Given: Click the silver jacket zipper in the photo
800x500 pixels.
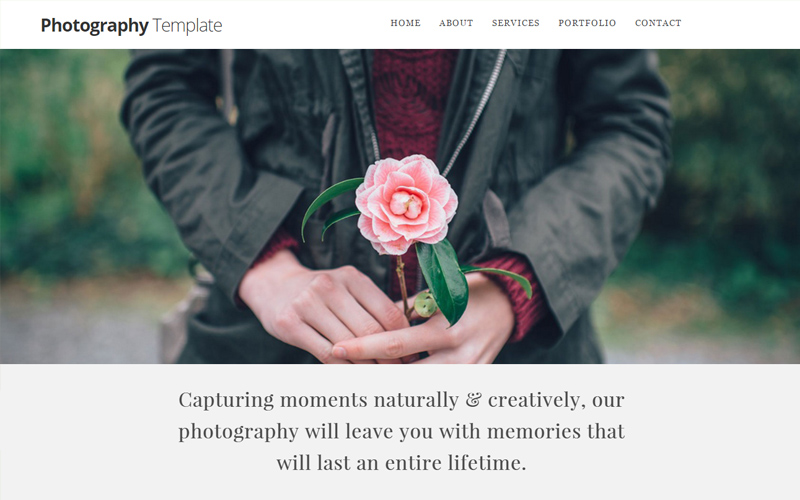Looking at the screenshot, I should coord(476,112).
